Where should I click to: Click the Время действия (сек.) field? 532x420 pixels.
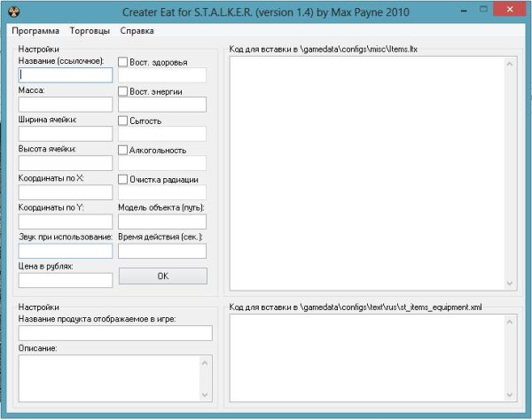162,251
